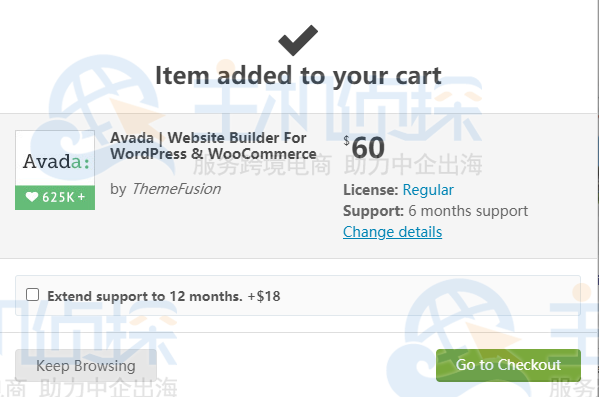Click the Keep Browsing button
The image size is (599, 397).
(86, 365)
